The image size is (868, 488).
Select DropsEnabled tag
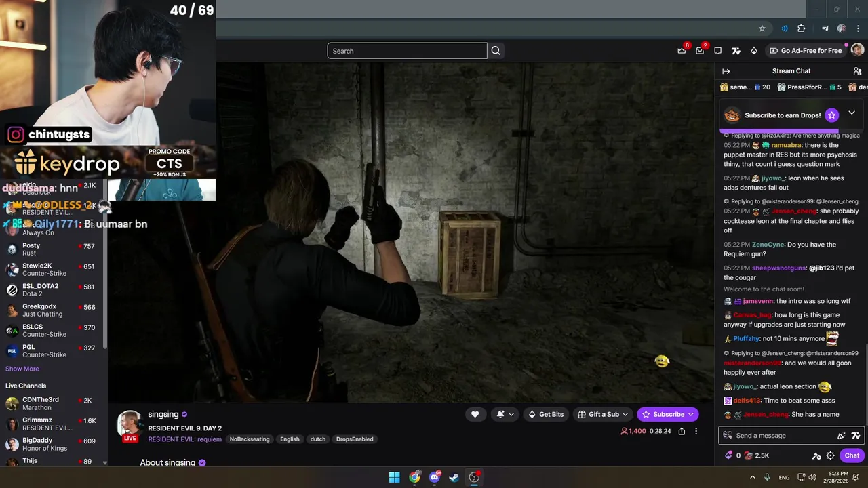pos(355,439)
